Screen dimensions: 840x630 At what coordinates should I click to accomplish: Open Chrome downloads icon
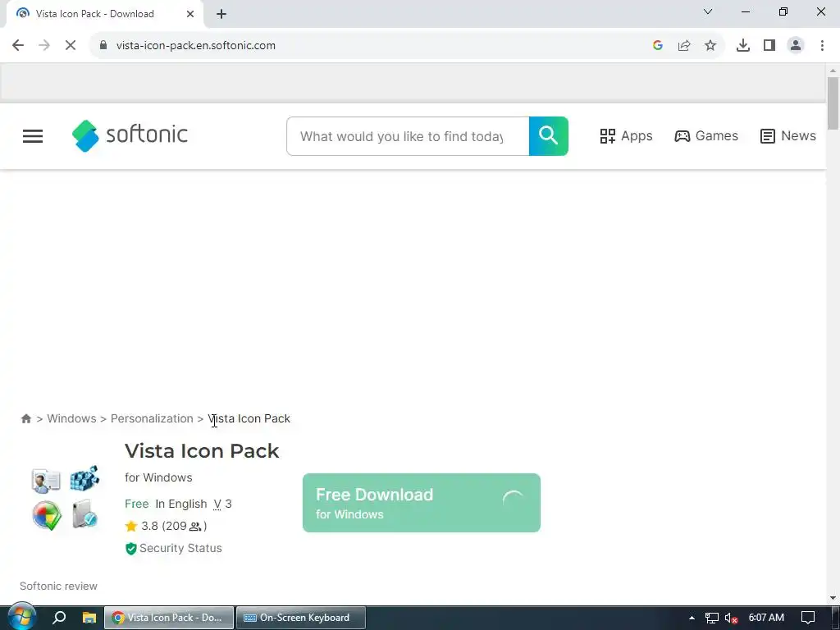click(x=743, y=46)
